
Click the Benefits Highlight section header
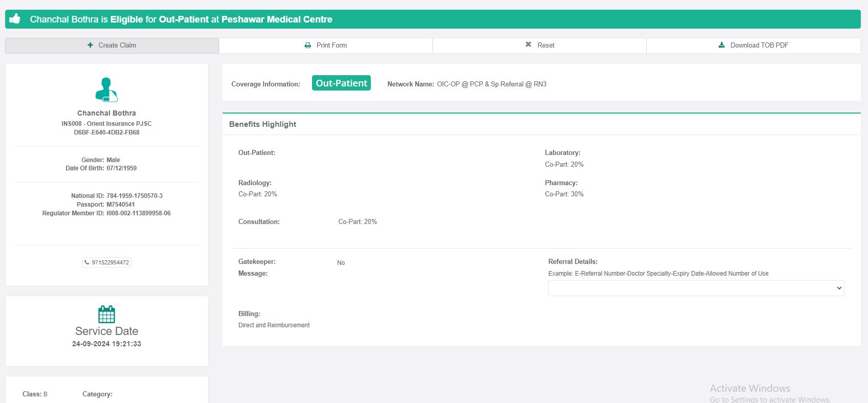pyautogui.click(x=263, y=124)
